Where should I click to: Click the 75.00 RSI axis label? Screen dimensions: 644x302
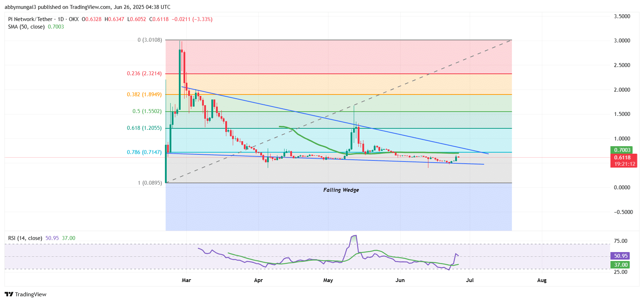coord(620,241)
